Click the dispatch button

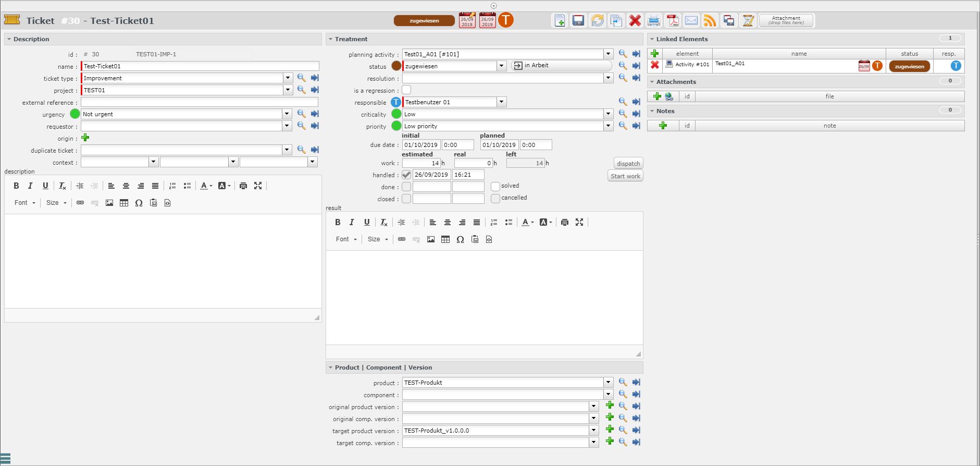pos(628,164)
